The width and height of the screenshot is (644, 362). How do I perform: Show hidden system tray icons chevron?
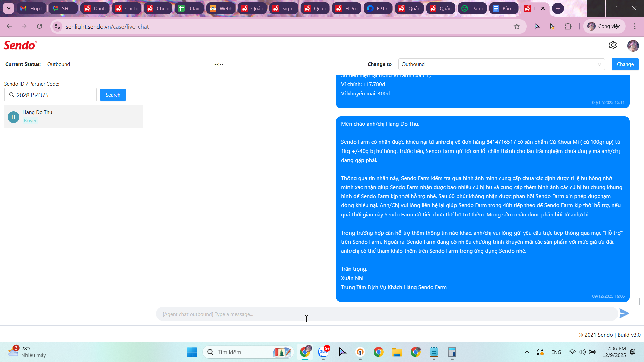pos(527,352)
